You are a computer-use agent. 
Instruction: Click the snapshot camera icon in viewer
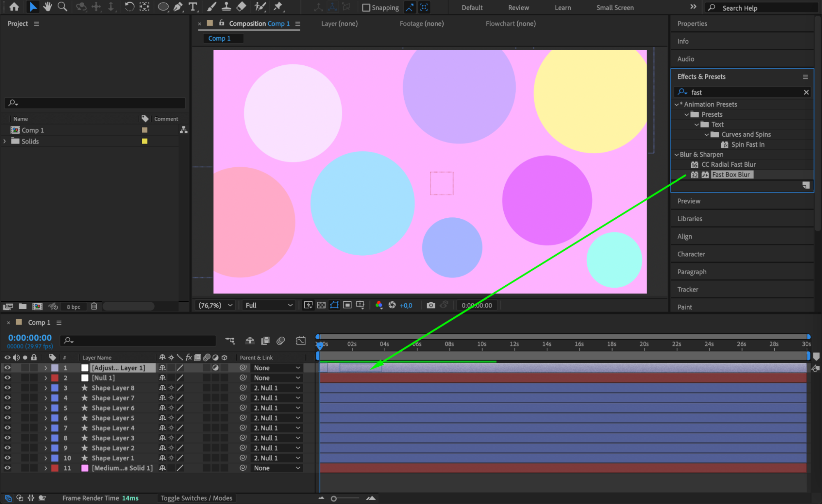coord(431,305)
